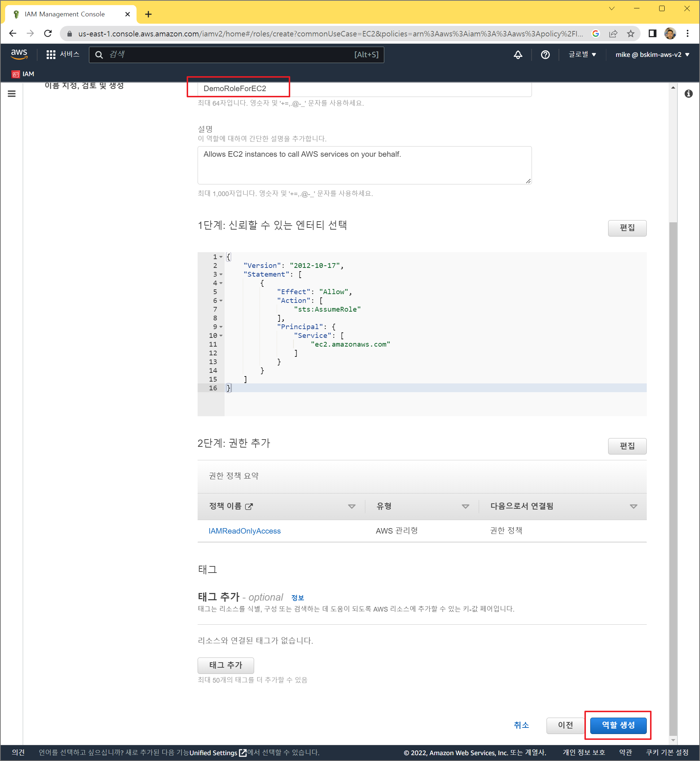
Task: Click the 역할 생성 button
Action: tap(618, 725)
